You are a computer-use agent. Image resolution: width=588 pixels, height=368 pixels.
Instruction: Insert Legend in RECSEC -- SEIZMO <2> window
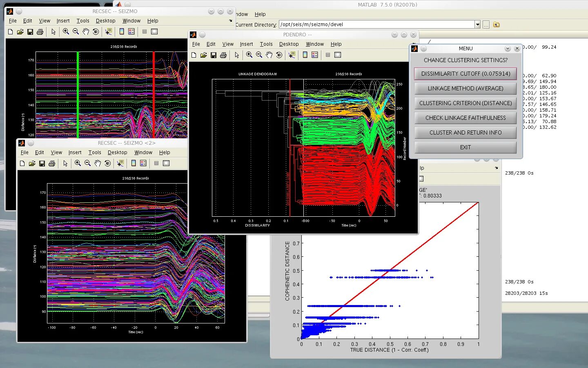143,163
